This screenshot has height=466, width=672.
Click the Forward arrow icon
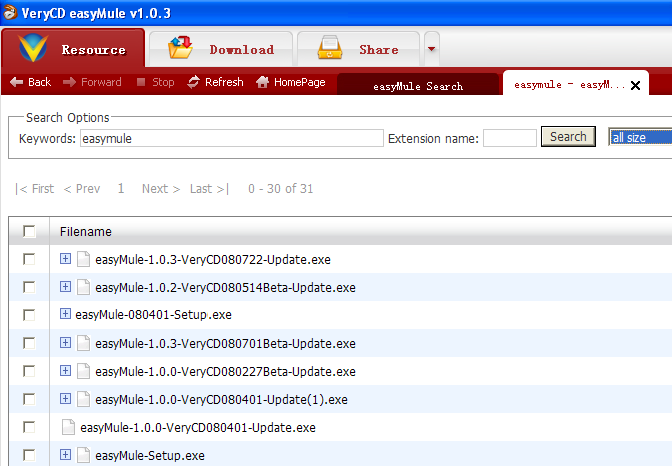click(69, 82)
